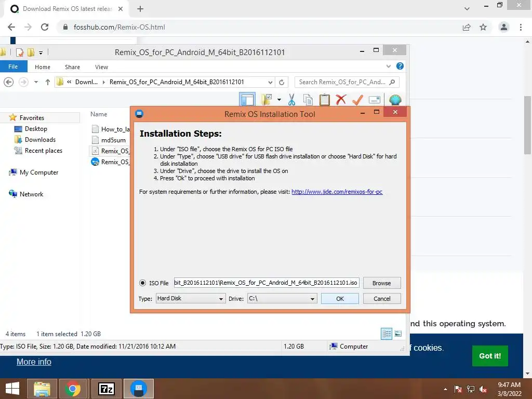Image resolution: width=532 pixels, height=399 pixels.
Task: Open the File tab in Explorer
Action: pyautogui.click(x=13, y=66)
